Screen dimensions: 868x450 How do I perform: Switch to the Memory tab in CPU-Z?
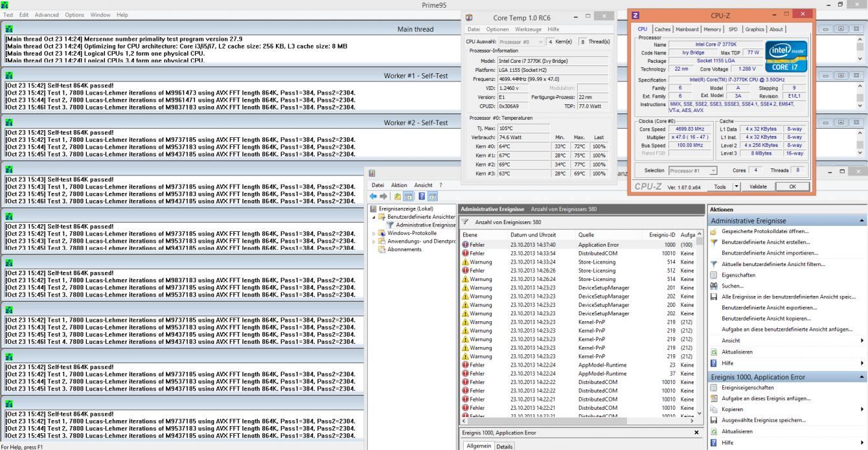[x=713, y=29]
